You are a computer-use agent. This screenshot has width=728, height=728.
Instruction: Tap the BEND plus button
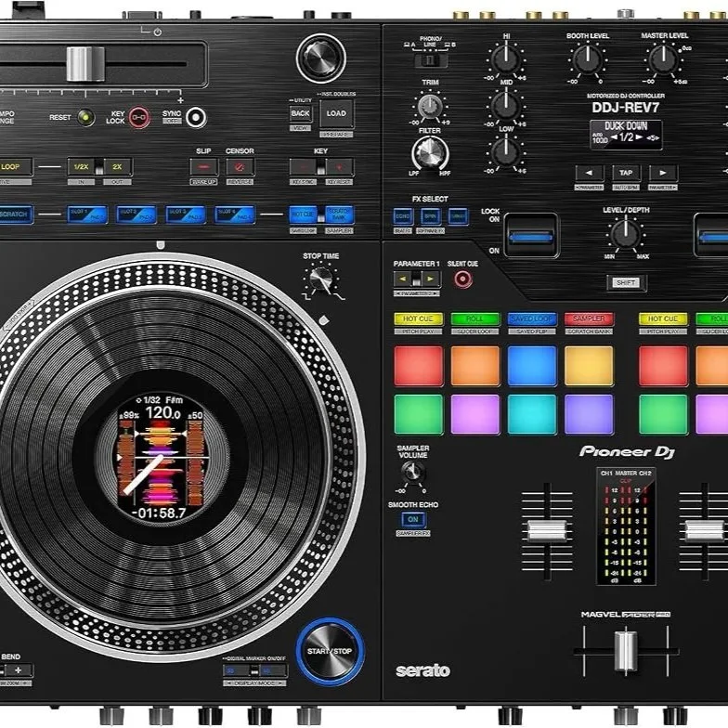click(x=19, y=670)
